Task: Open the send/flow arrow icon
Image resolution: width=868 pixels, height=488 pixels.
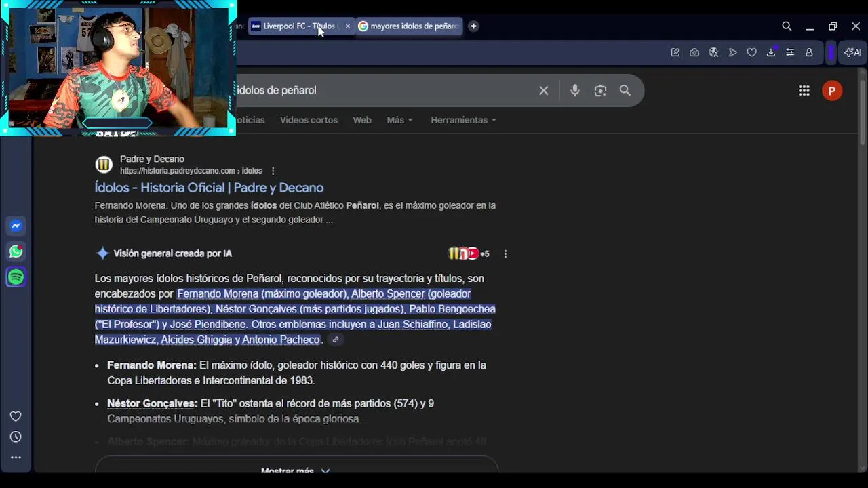Action: 733,52
